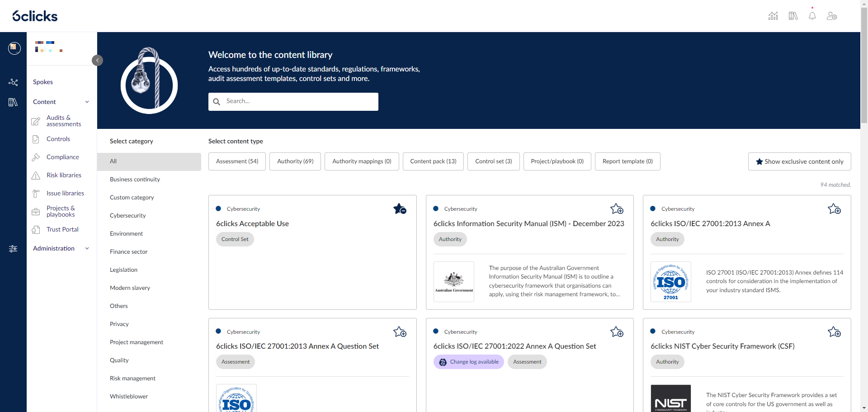Filter by Authority mappings (0)
Screen dimensions: 868x412
click(362, 161)
